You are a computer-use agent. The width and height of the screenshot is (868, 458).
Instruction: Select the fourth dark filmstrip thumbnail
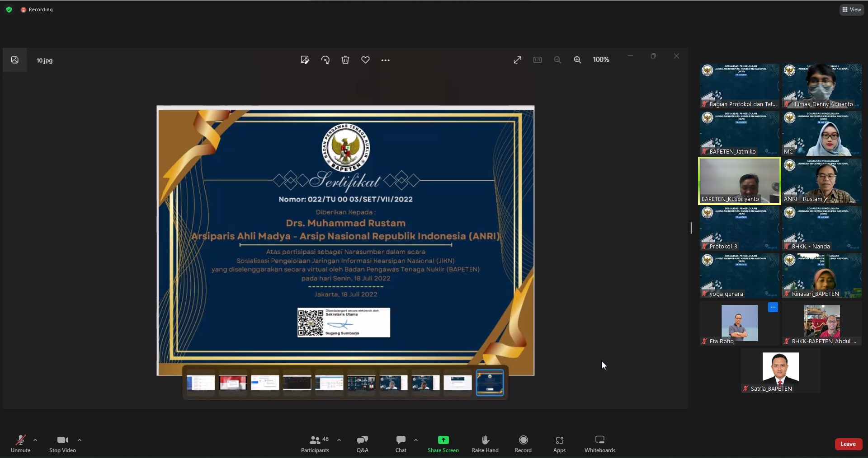[x=297, y=383]
